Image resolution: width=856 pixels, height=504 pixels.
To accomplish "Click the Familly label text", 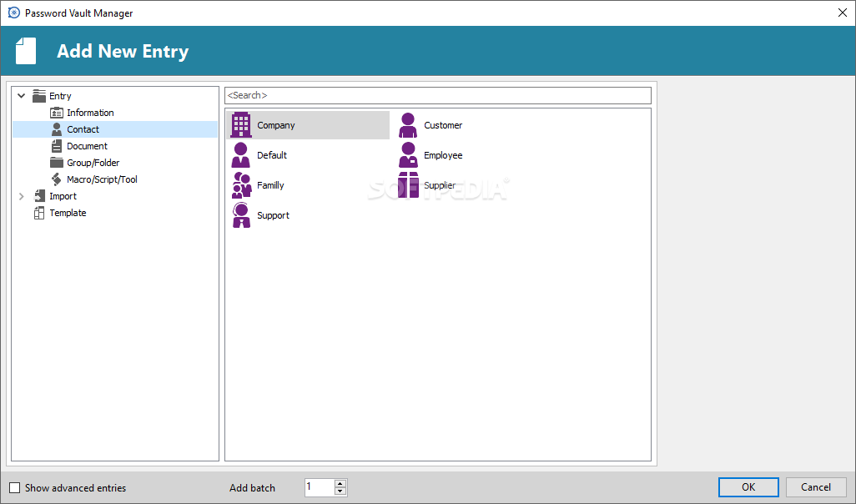I will click(271, 185).
